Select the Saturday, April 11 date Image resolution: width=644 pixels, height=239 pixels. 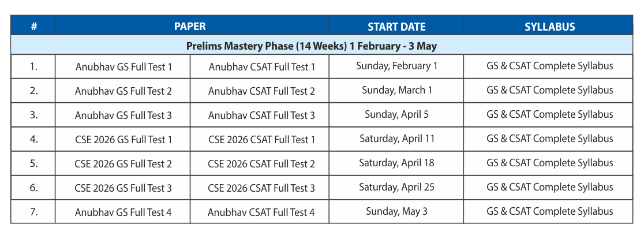(396, 139)
